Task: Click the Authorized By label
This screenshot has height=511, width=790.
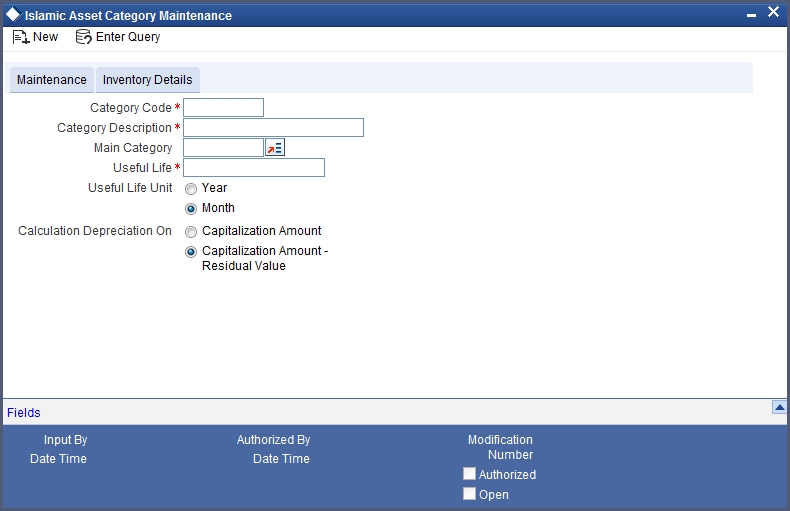Action: (274, 440)
